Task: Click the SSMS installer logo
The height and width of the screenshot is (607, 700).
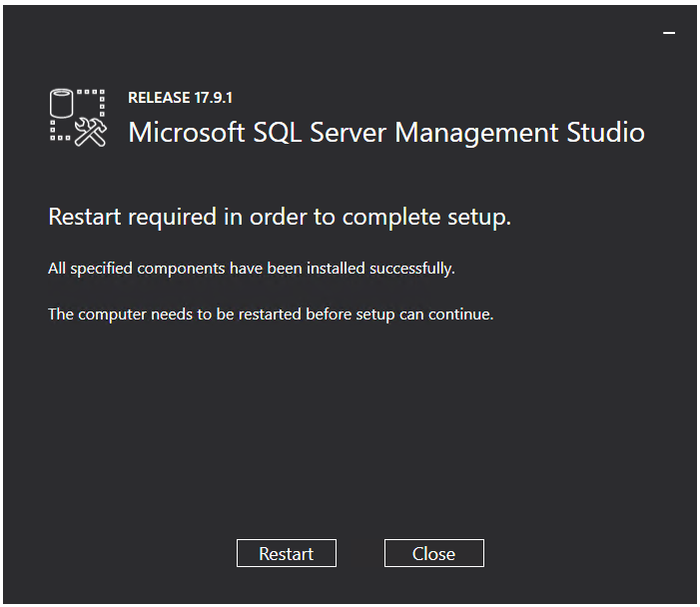Action: pyautogui.click(x=78, y=118)
